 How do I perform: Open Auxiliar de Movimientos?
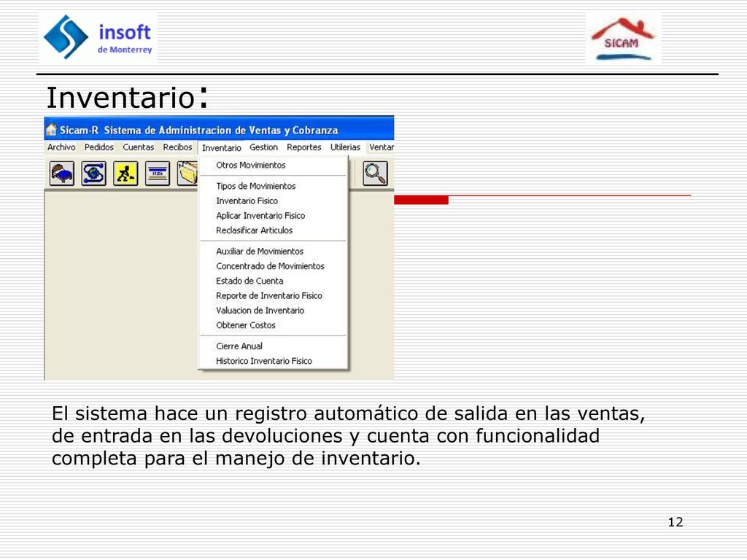274,251
